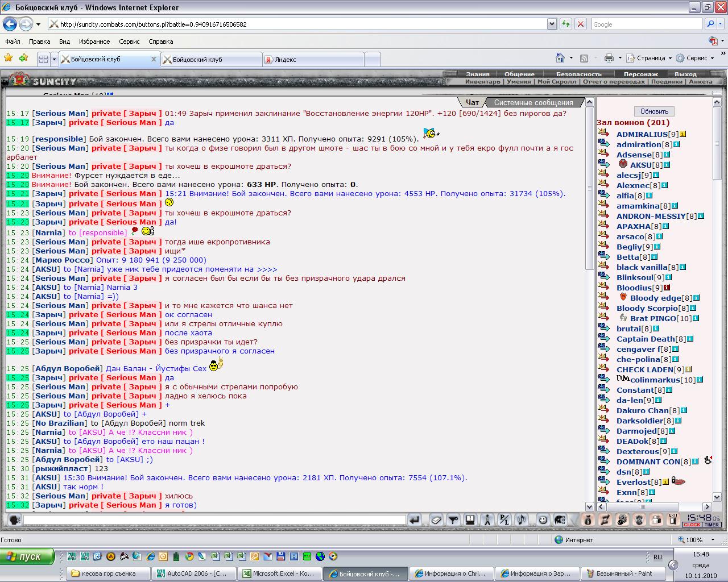Switch display to CLOCK mode
Image resolution: width=728 pixels, height=582 pixels.
[692, 525]
